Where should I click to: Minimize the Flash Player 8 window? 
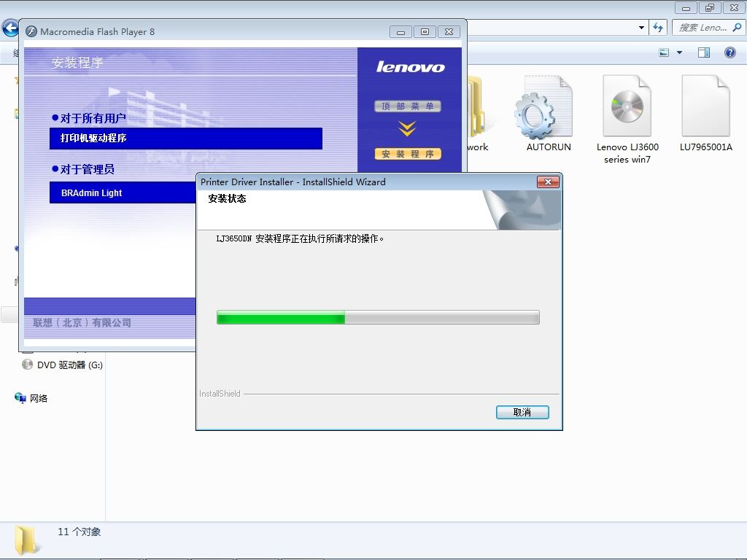(400, 32)
